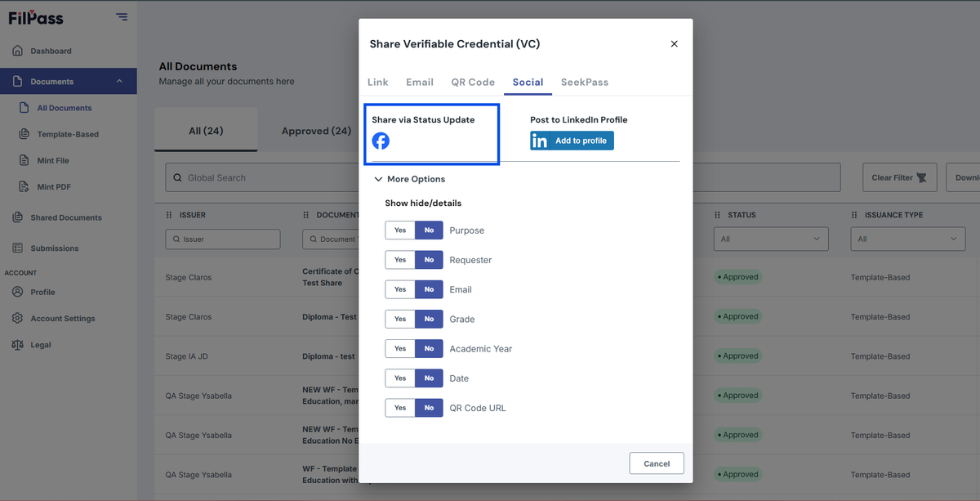
Task: Click the Diploma - test document name
Action: pyautogui.click(x=328, y=356)
